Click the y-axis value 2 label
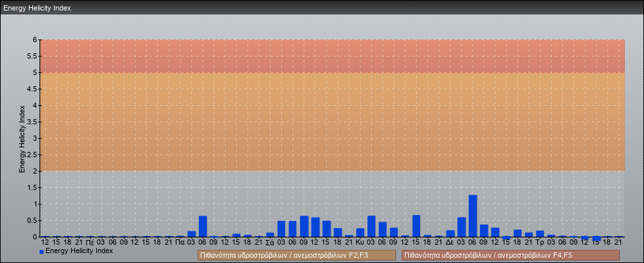Viewport: 644px width, 263px height. coord(36,171)
